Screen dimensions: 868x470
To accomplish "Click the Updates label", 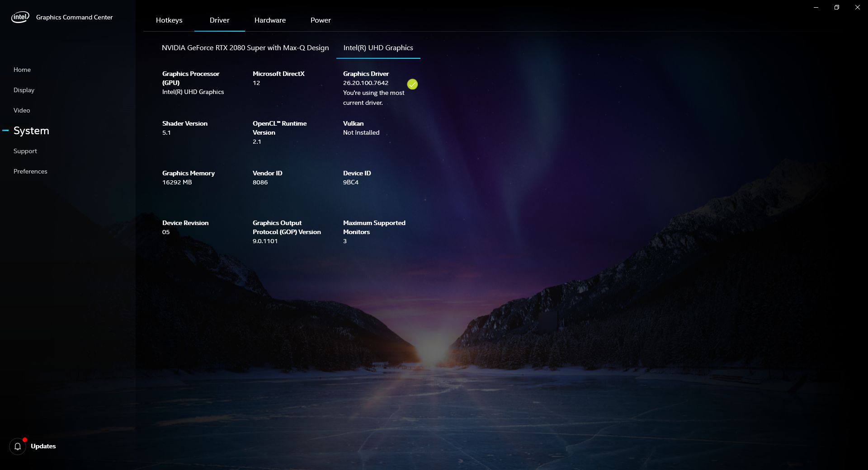I will (43, 446).
